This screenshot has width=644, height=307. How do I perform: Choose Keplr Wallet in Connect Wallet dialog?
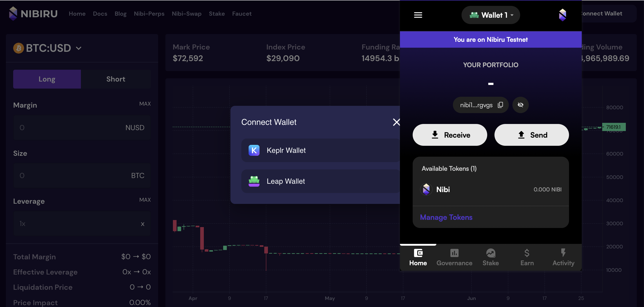tap(320, 150)
